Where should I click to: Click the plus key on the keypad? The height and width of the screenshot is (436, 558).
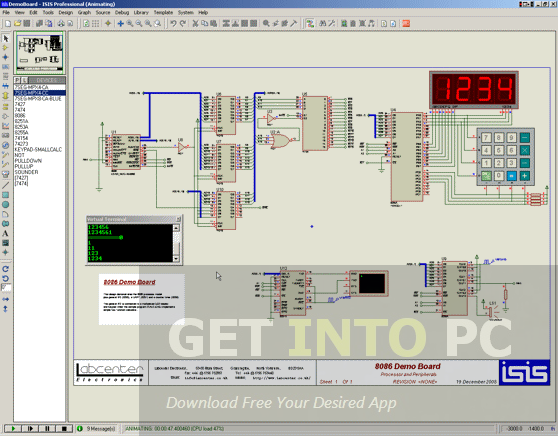pyautogui.click(x=524, y=175)
